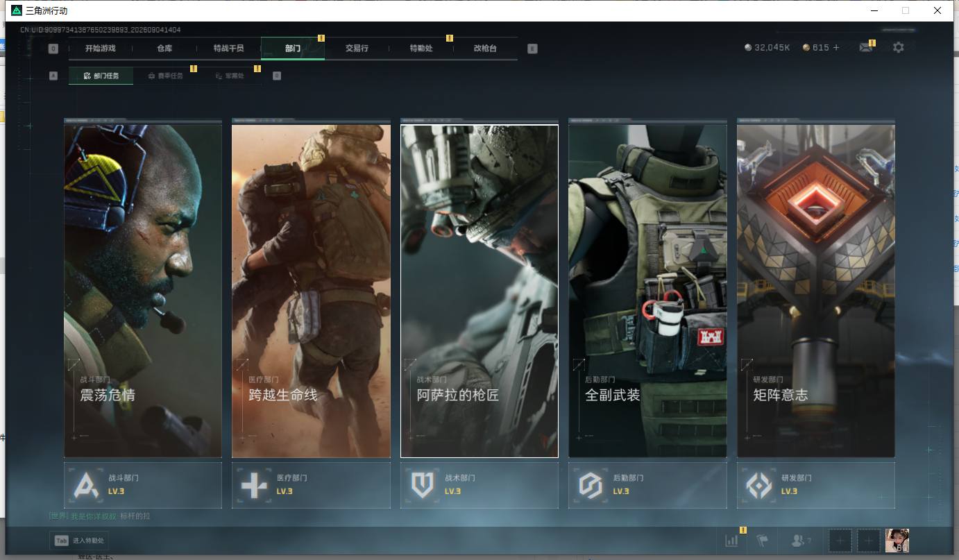Minimize the 三角洲行动 window

[x=874, y=10]
